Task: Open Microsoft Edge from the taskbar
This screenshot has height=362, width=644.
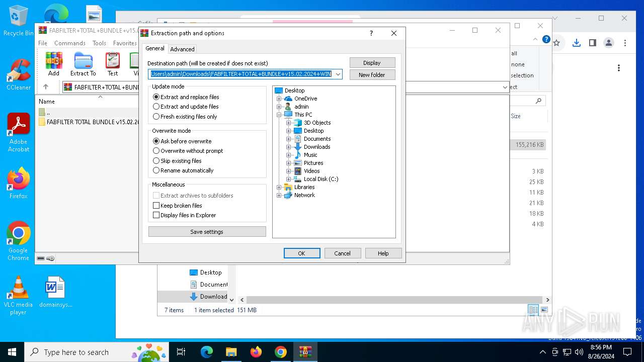Action: [207, 352]
